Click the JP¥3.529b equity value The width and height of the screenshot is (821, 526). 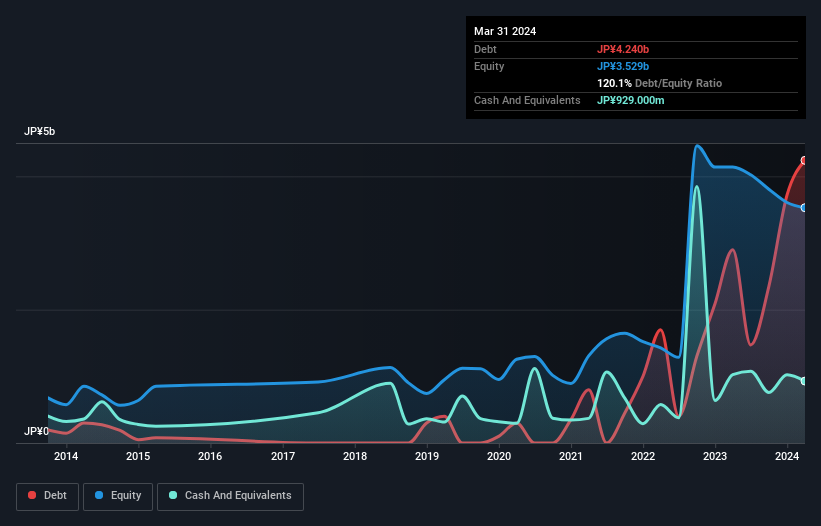click(x=623, y=66)
